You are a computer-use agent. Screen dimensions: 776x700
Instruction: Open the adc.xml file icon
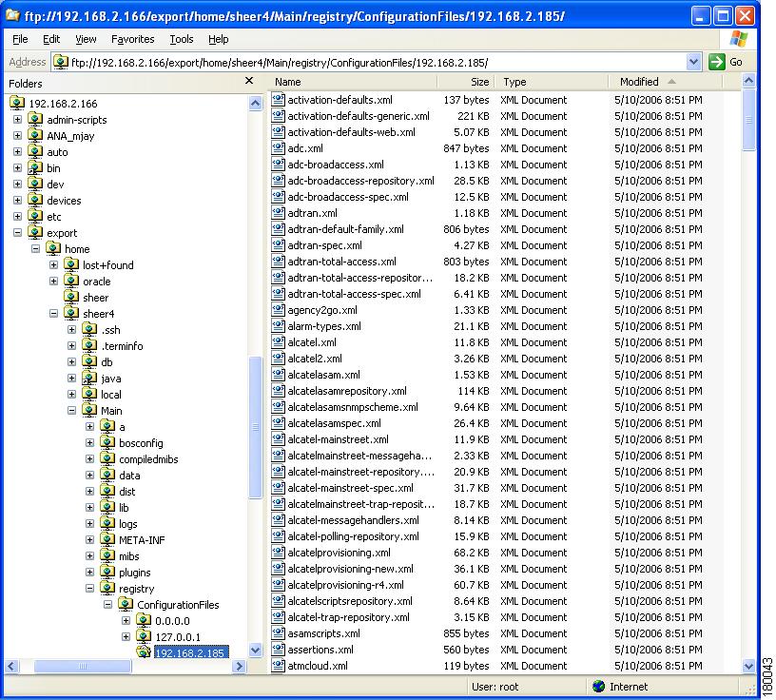click(277, 148)
